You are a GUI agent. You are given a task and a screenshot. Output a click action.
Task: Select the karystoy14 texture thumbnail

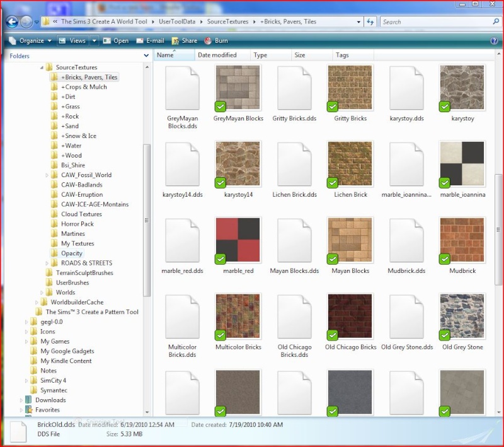[x=238, y=164]
